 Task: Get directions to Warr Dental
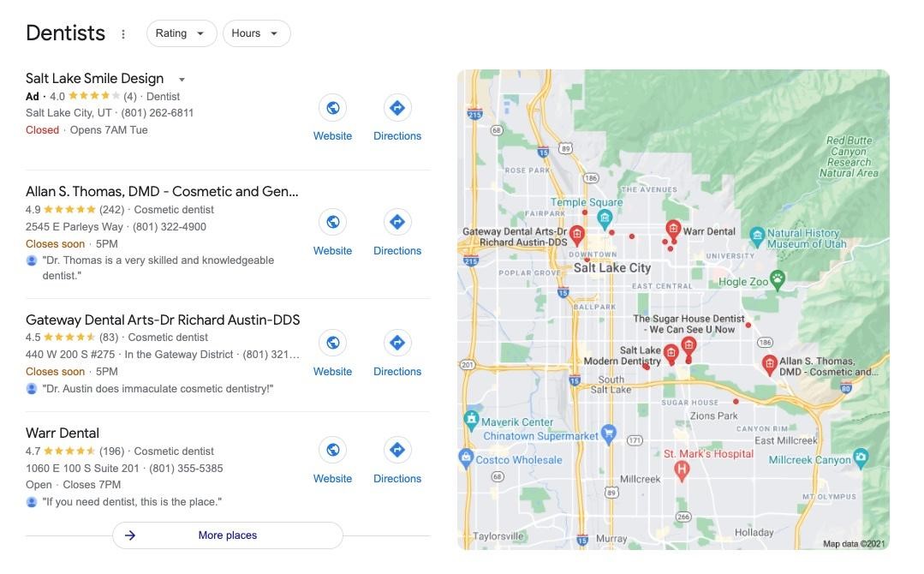pyautogui.click(x=397, y=451)
